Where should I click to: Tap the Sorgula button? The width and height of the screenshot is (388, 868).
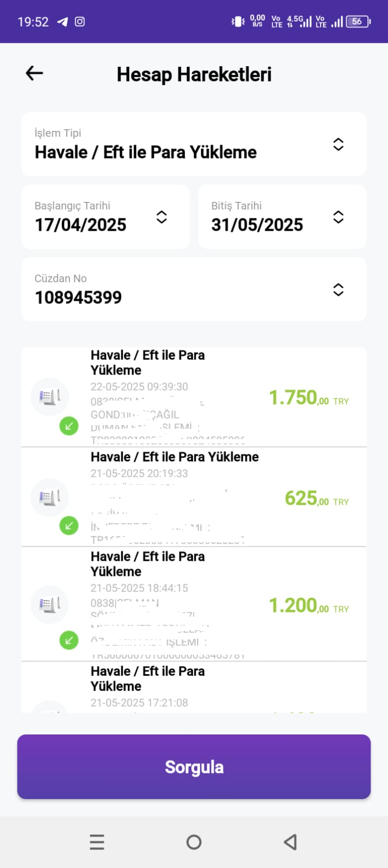point(194,766)
